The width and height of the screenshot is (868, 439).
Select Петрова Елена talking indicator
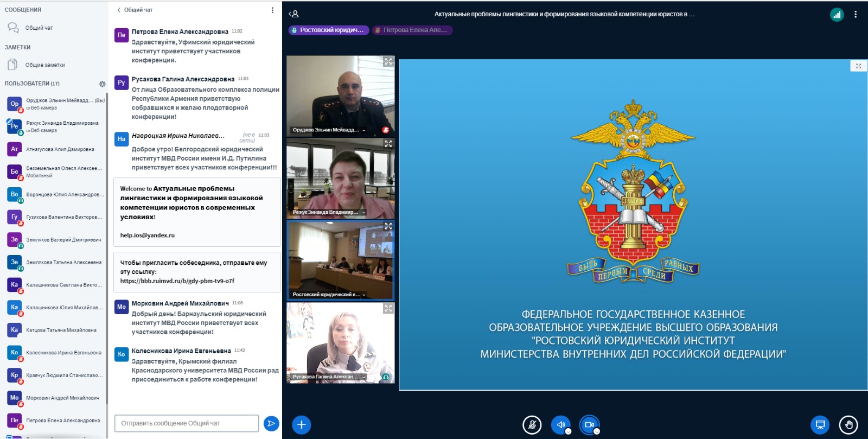pyautogui.click(x=412, y=30)
